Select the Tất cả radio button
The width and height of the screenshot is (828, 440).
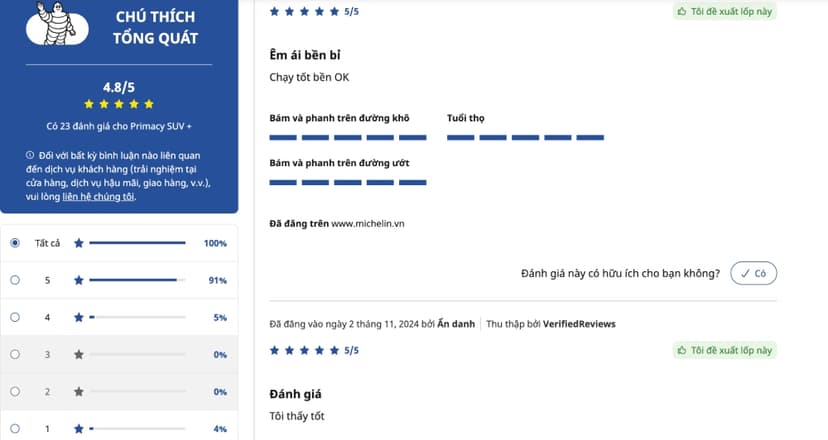(15, 243)
